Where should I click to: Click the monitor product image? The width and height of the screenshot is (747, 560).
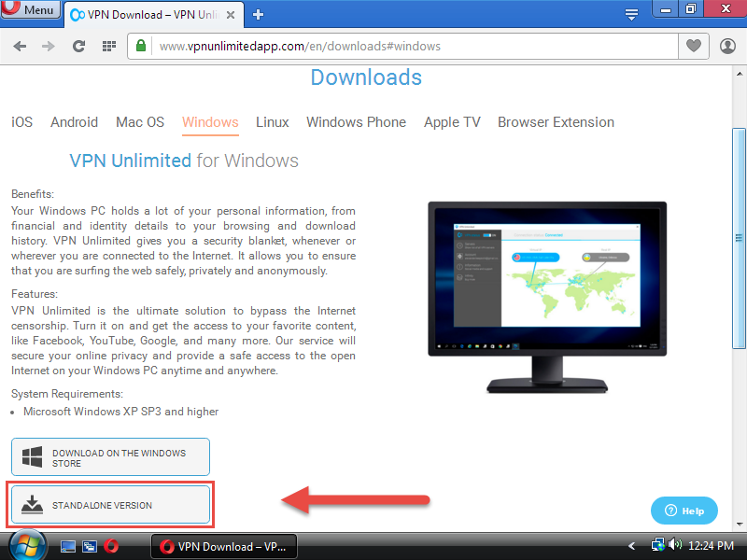547,298
